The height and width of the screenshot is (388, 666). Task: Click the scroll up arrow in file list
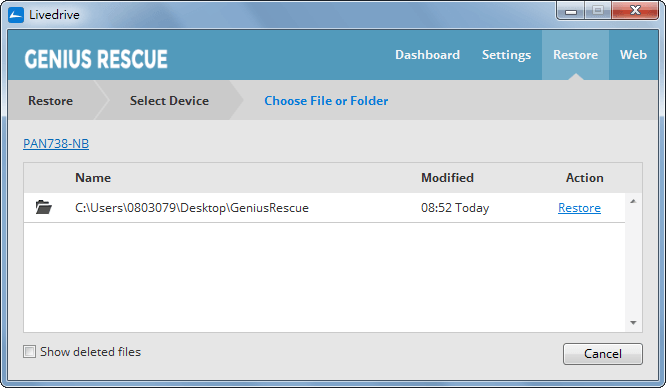pos(633,201)
